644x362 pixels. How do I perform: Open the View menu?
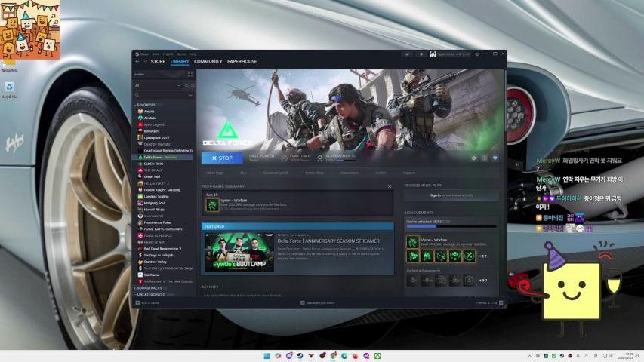156,54
